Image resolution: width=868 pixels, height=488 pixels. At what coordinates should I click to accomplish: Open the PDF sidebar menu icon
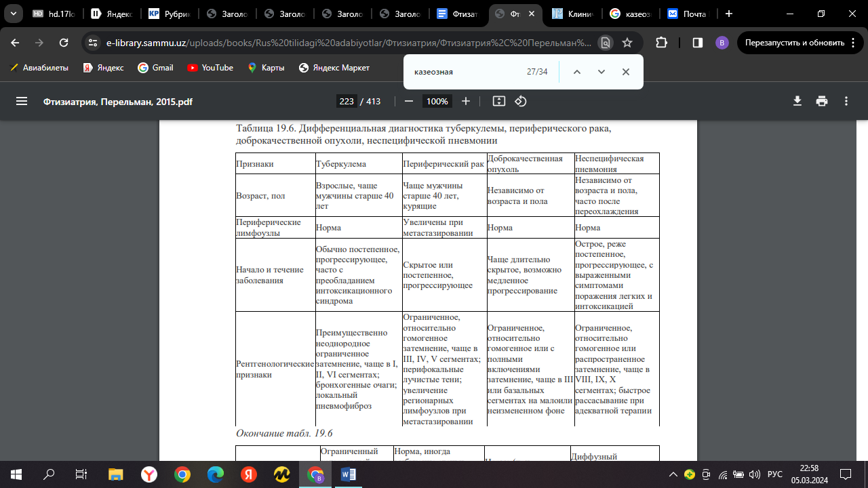point(22,101)
